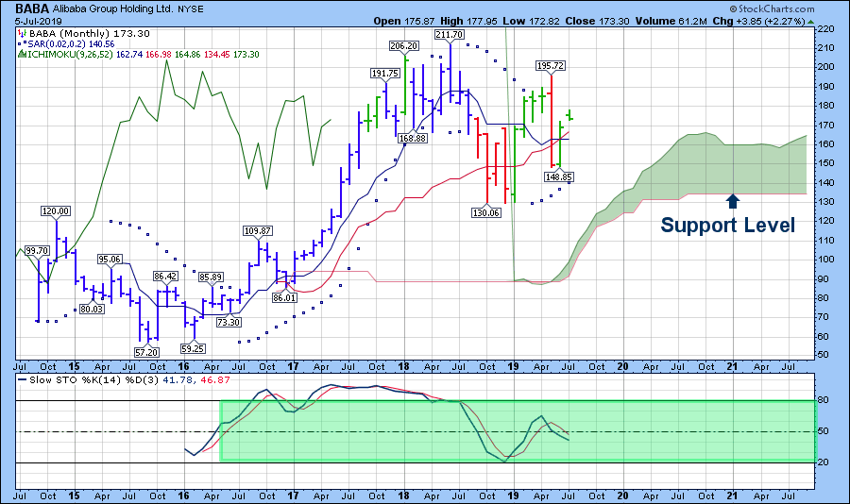The image size is (850, 504).
Task: Click the 120.00 price label
Action: [57, 210]
